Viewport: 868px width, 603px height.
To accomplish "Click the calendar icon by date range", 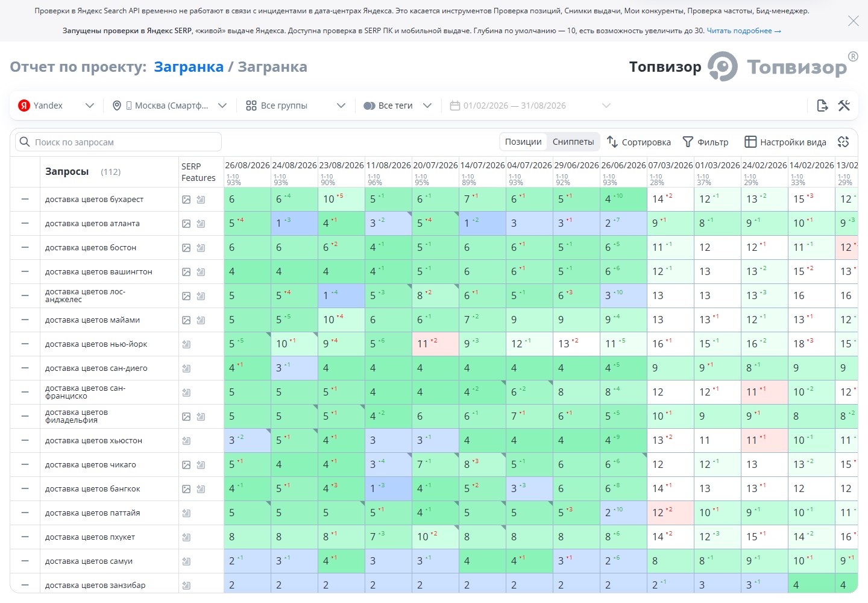I will click(x=455, y=106).
